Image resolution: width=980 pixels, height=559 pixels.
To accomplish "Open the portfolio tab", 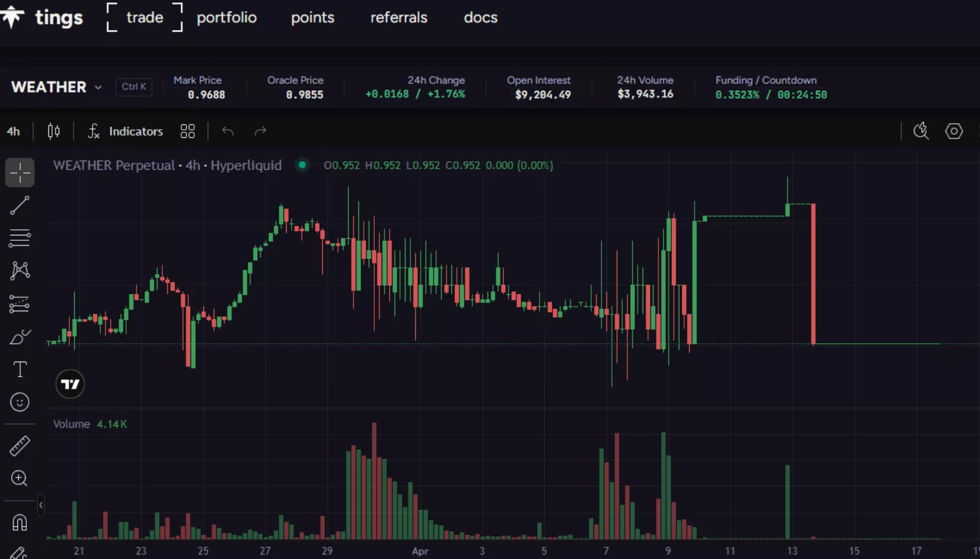I will click(226, 17).
